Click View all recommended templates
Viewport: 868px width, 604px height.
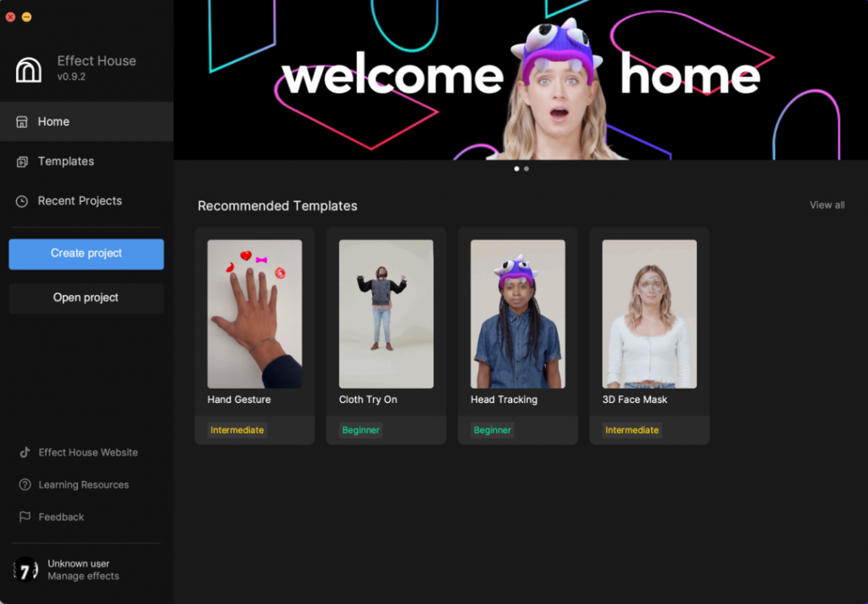[x=827, y=205]
